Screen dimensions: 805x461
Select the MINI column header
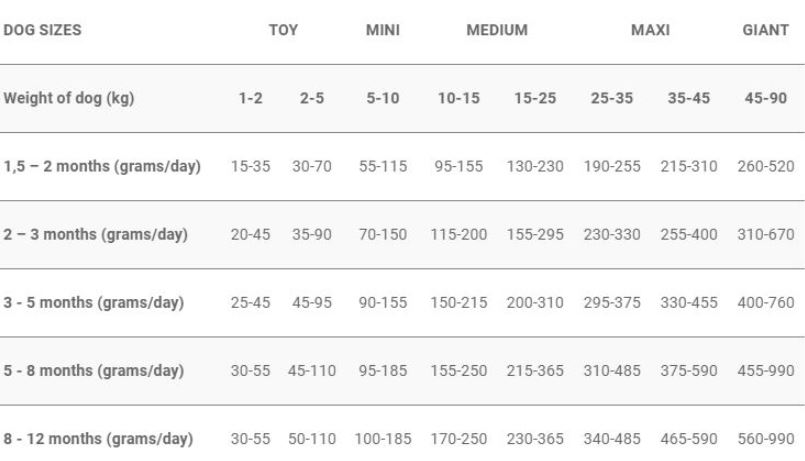point(382,30)
